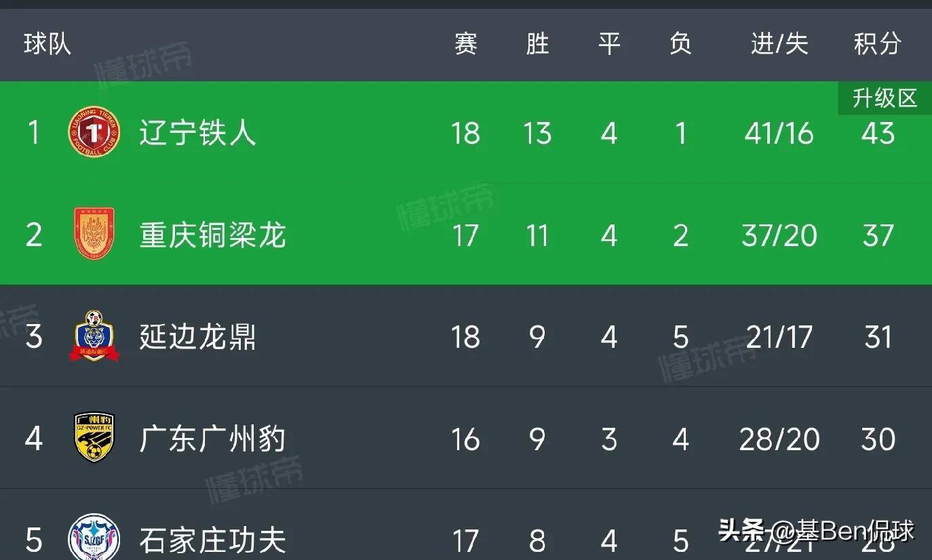
Task: Select the 赛 matches header
Action: [465, 44]
